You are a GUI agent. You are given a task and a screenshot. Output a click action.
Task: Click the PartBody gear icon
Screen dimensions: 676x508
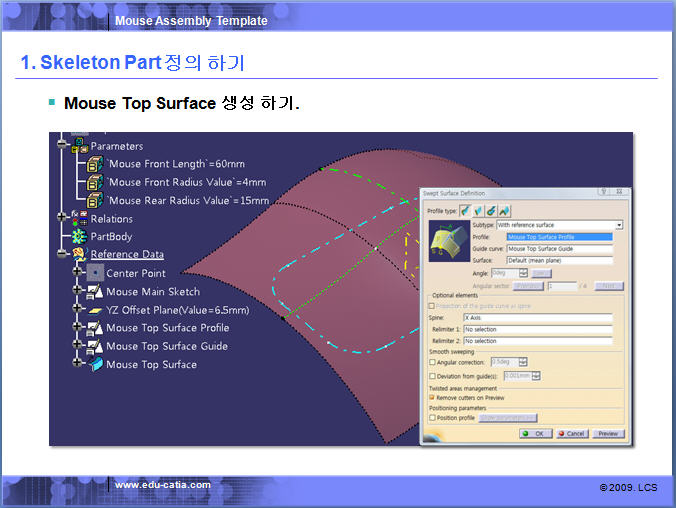[x=79, y=236]
